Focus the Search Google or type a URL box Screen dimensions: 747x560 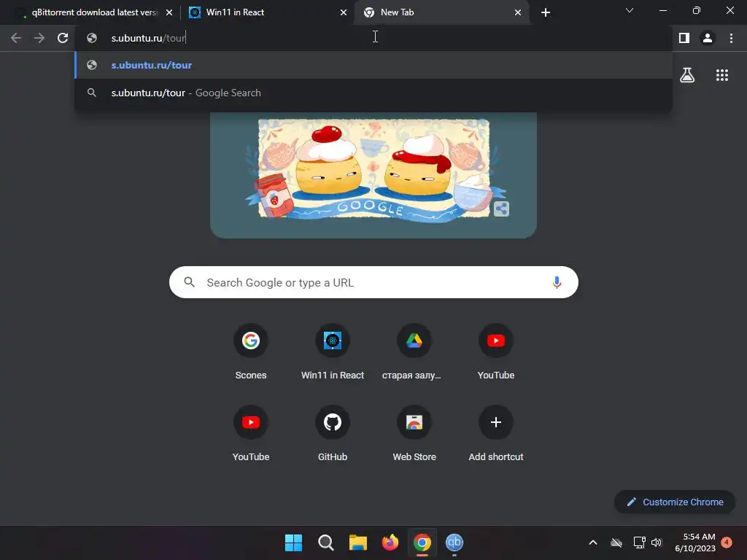click(373, 282)
